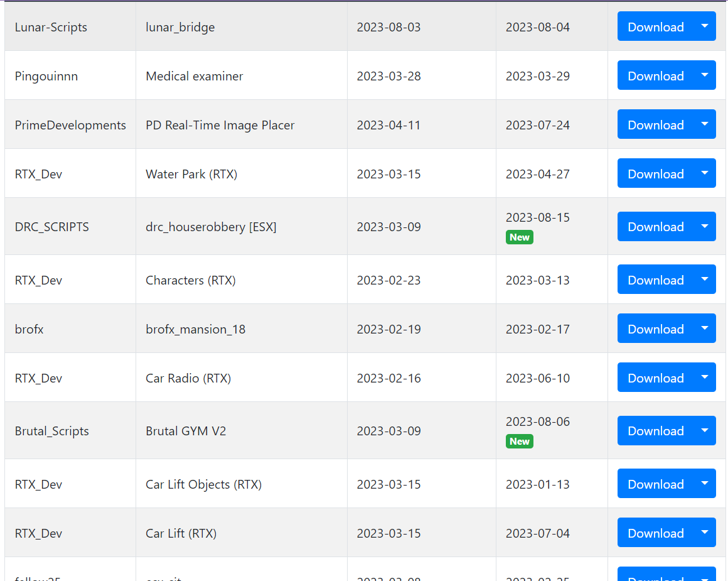Image resolution: width=728 pixels, height=581 pixels.
Task: Click the lunar_bridge resource name
Action: pos(180,27)
